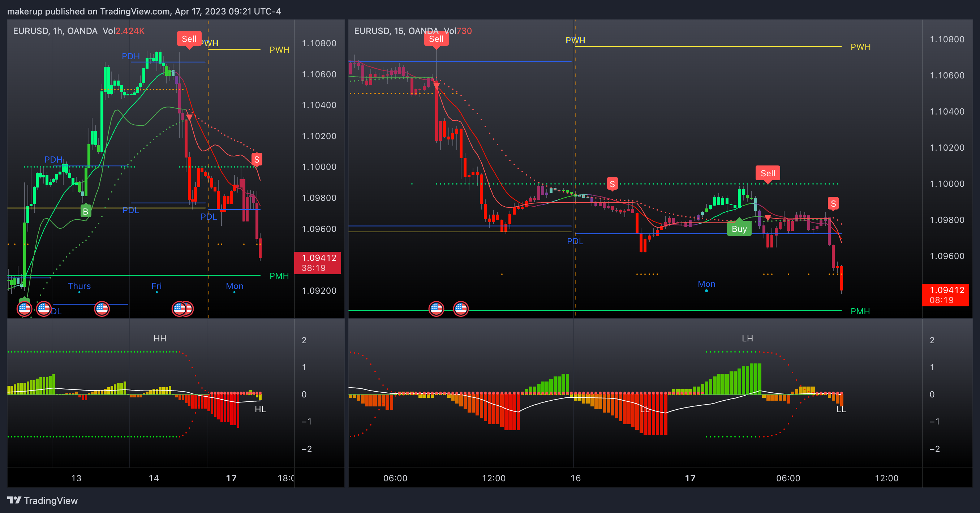This screenshot has width=980, height=513.
Task: Click the US flag event icon beside DL label
Action: (x=43, y=309)
